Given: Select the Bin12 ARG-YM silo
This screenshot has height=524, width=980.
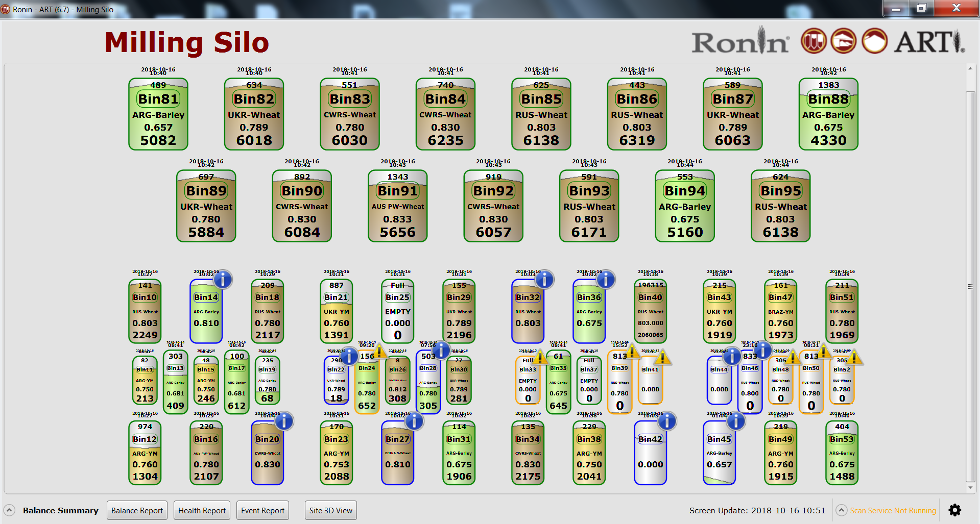Looking at the screenshot, I should [x=145, y=453].
